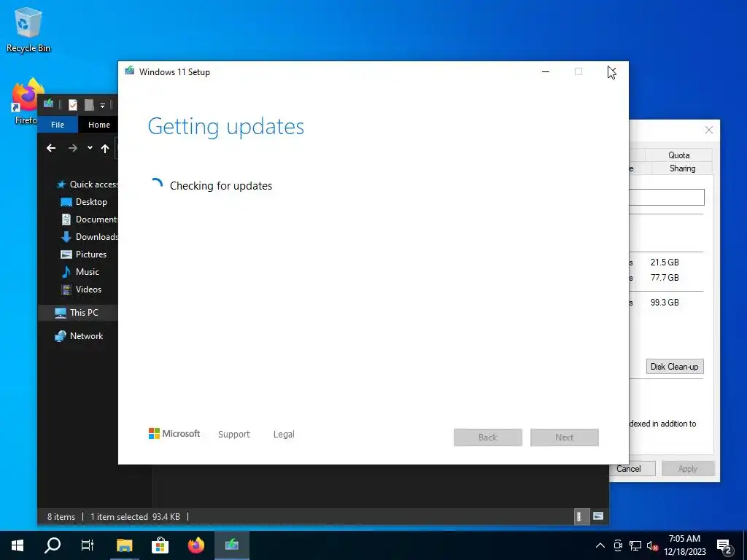Close the Windows 11 Setup window

612,71
